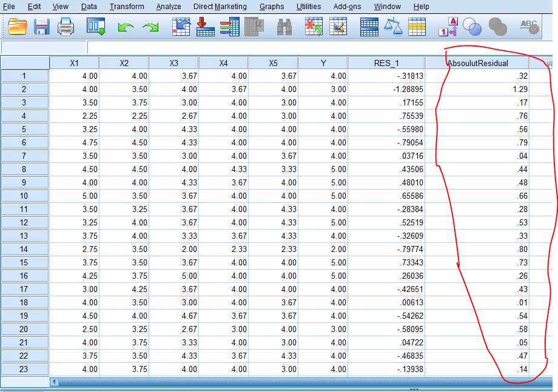Select RES_1 cell .75539
Image resolution: width=558 pixels, height=392 pixels.
pyautogui.click(x=386, y=116)
